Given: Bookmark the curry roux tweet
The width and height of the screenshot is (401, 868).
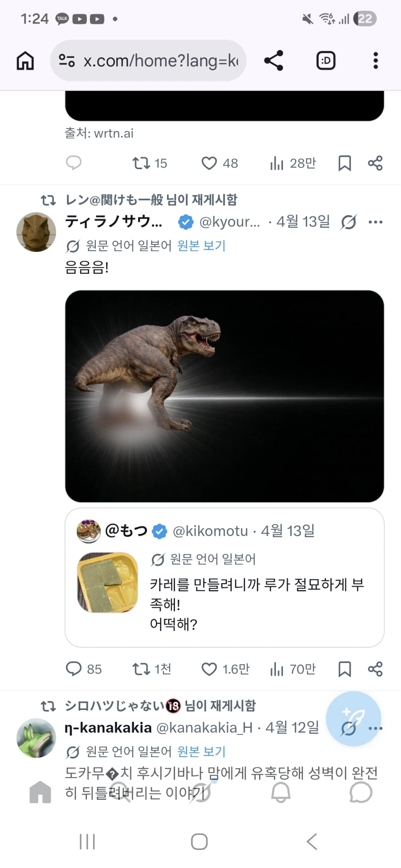Looking at the screenshot, I should tap(344, 669).
